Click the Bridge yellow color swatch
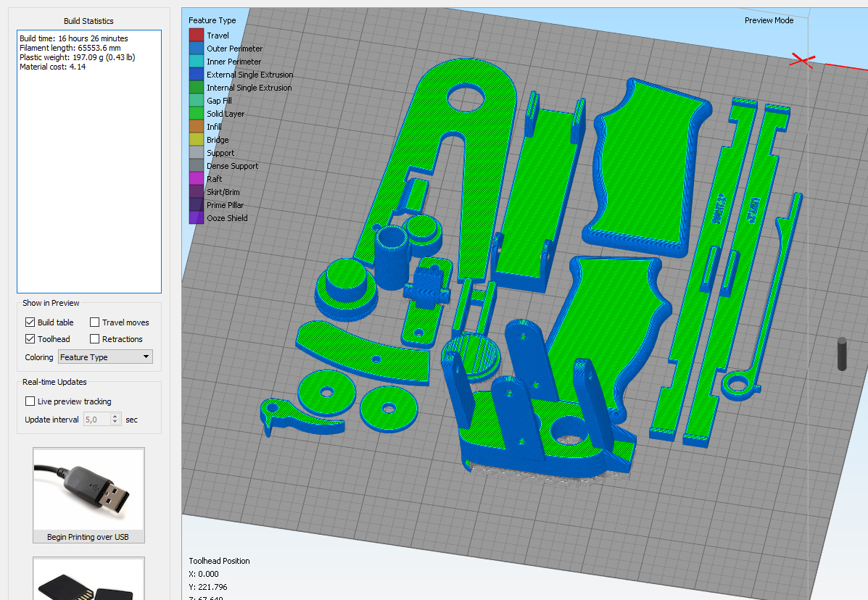This screenshot has height=600, width=868. click(197, 139)
